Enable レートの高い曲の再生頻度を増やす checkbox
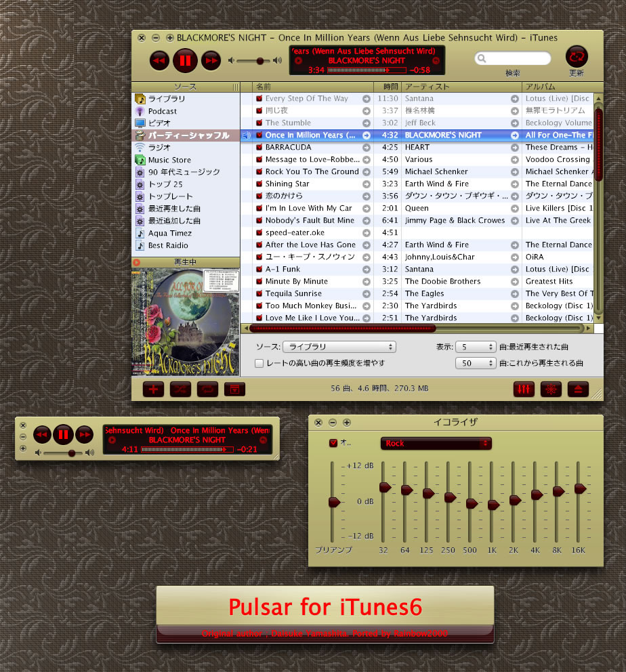 pyautogui.click(x=259, y=363)
